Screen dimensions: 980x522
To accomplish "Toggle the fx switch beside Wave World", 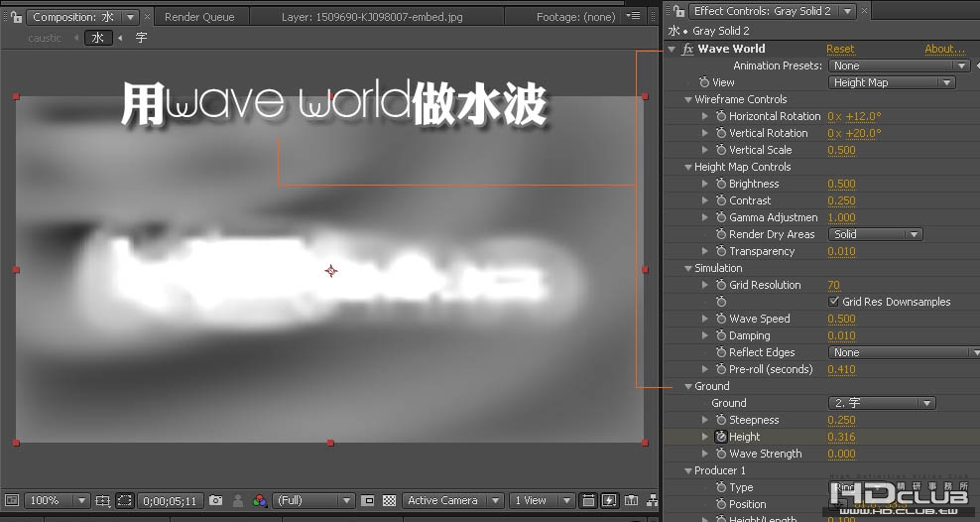I will (x=687, y=49).
